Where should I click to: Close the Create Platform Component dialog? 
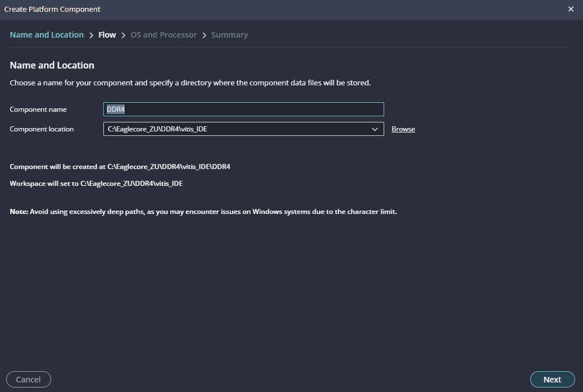pyautogui.click(x=571, y=9)
